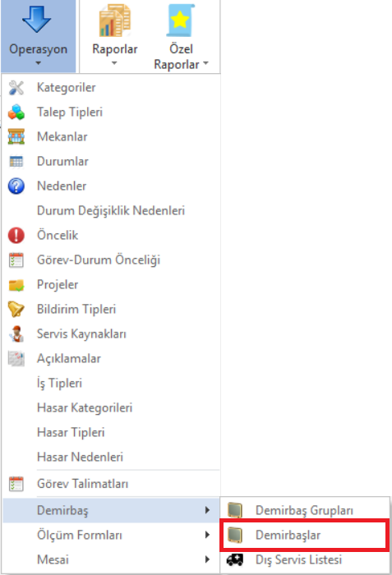Click the worker icon for Servis Kaynakları
Image resolution: width=392 pixels, height=575 pixels.
(x=16, y=333)
